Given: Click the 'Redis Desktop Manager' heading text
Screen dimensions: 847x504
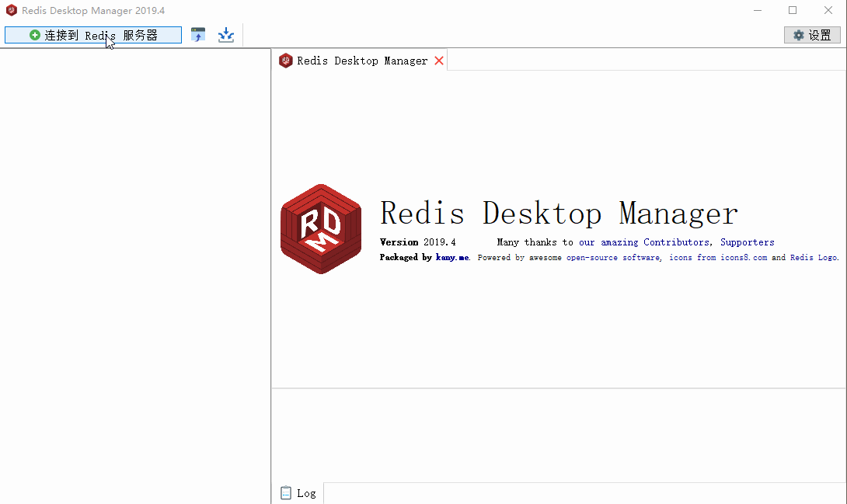Looking at the screenshot, I should tap(559, 213).
